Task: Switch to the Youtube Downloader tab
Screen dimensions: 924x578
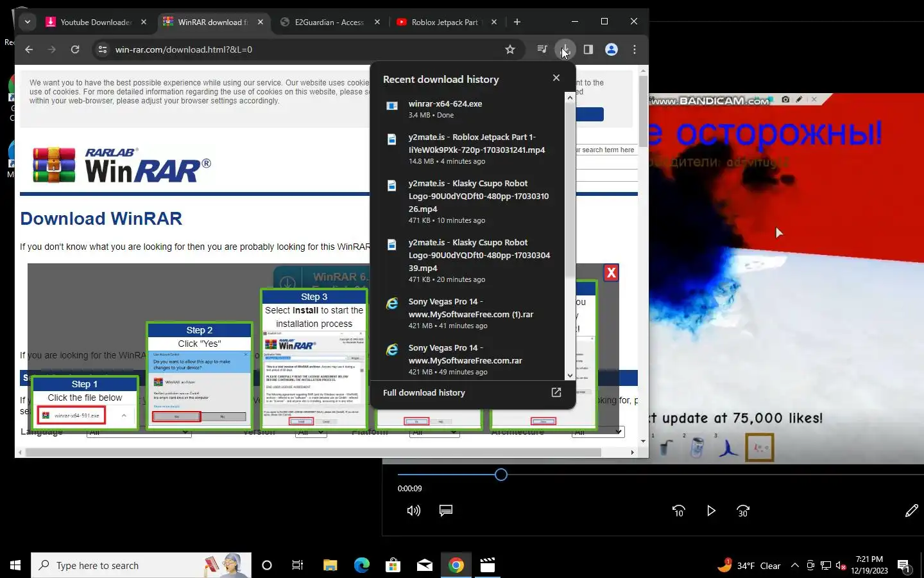Action: point(95,22)
